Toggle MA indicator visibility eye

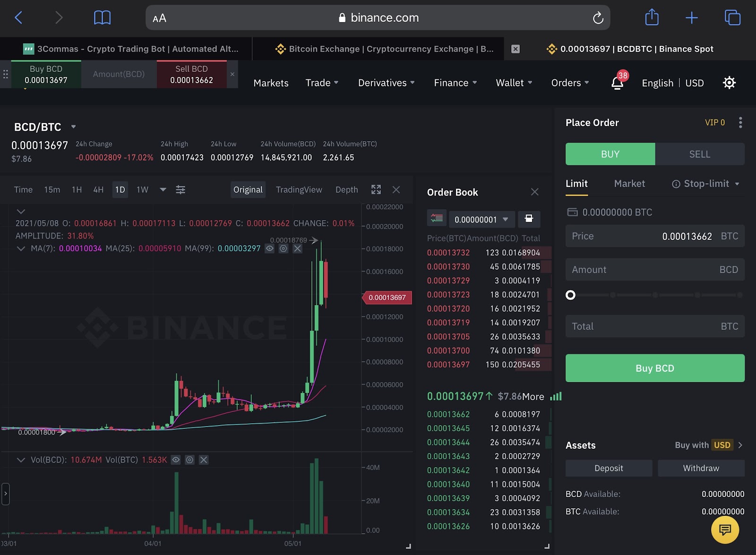(x=269, y=248)
